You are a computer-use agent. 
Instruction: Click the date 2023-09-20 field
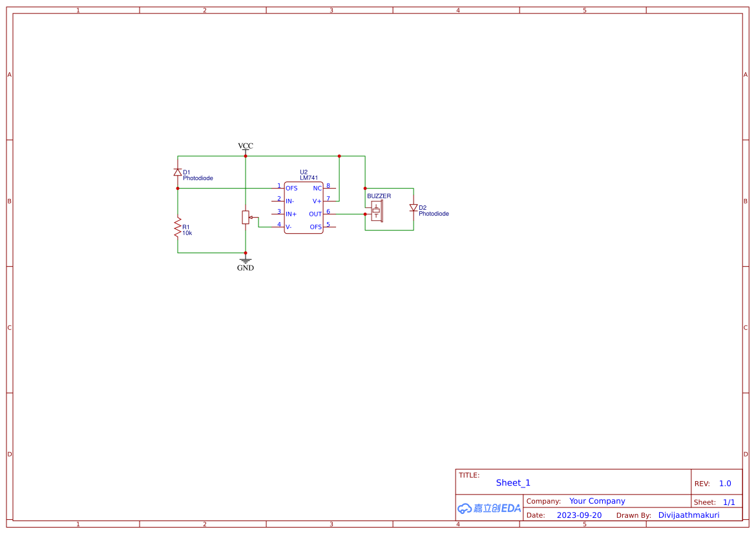click(x=579, y=515)
